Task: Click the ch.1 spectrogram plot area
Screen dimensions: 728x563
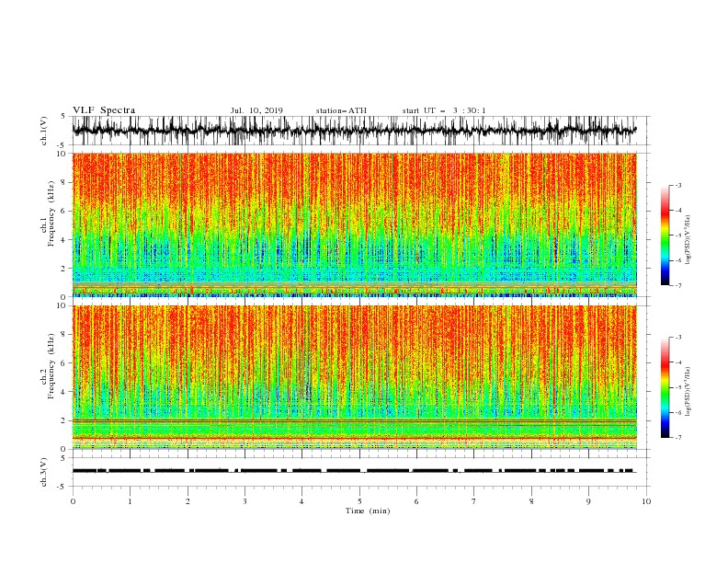Action: (x=355, y=224)
